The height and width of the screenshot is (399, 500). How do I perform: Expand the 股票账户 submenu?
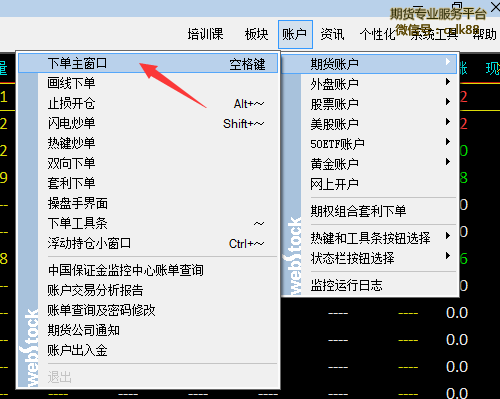click(370, 104)
